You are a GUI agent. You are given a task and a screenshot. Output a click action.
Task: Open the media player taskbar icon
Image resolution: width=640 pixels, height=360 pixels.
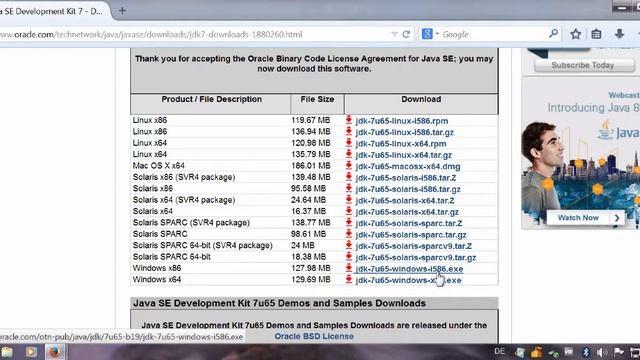click(x=31, y=352)
